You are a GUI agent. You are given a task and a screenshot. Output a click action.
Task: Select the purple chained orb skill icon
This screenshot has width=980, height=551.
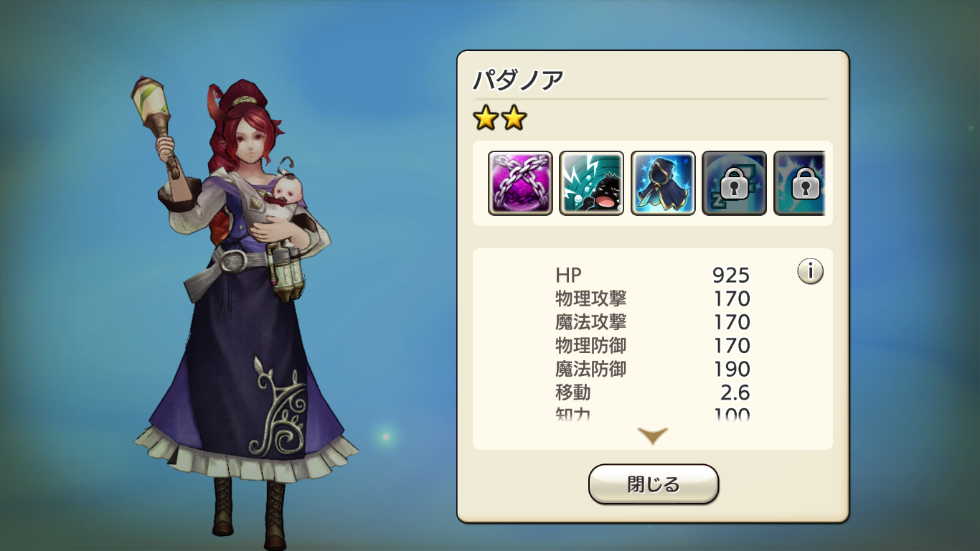coord(520,183)
